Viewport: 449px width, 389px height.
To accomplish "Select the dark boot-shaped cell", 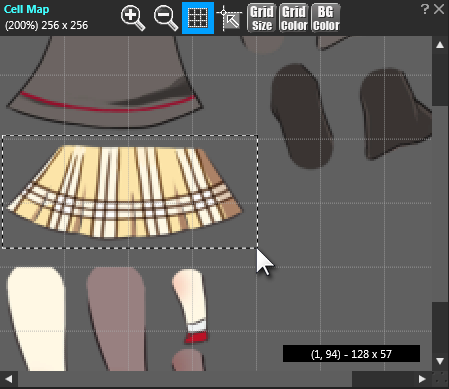I will 396,114.
